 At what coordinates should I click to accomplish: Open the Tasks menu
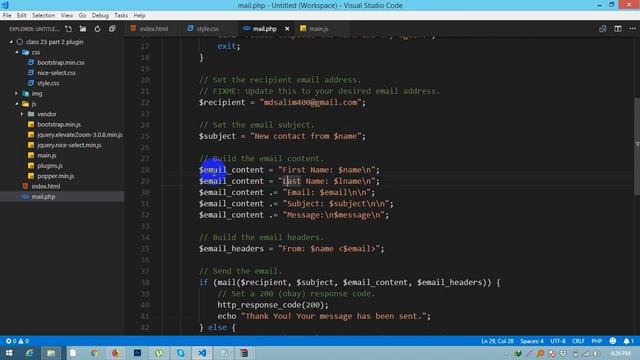point(121,15)
